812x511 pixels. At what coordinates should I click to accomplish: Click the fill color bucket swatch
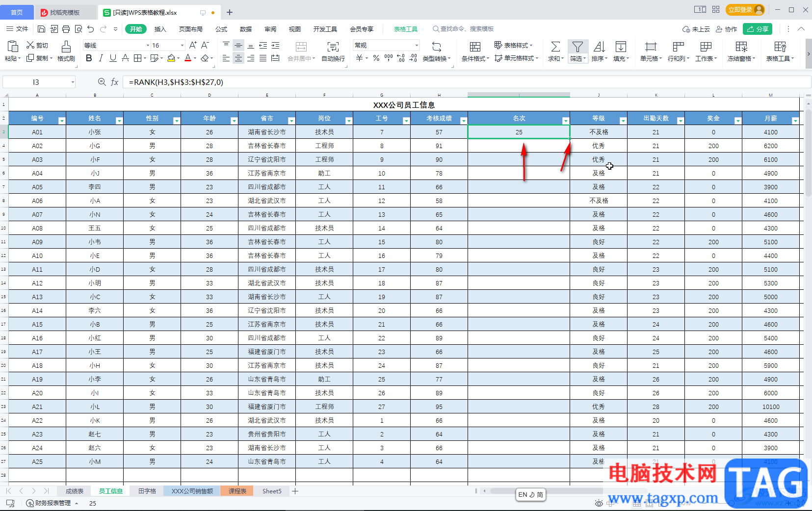pos(171,58)
